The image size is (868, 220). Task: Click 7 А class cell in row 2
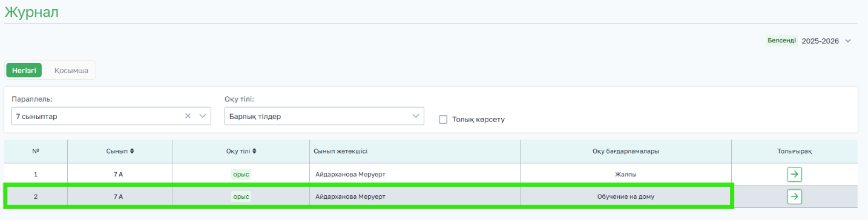coord(120,196)
